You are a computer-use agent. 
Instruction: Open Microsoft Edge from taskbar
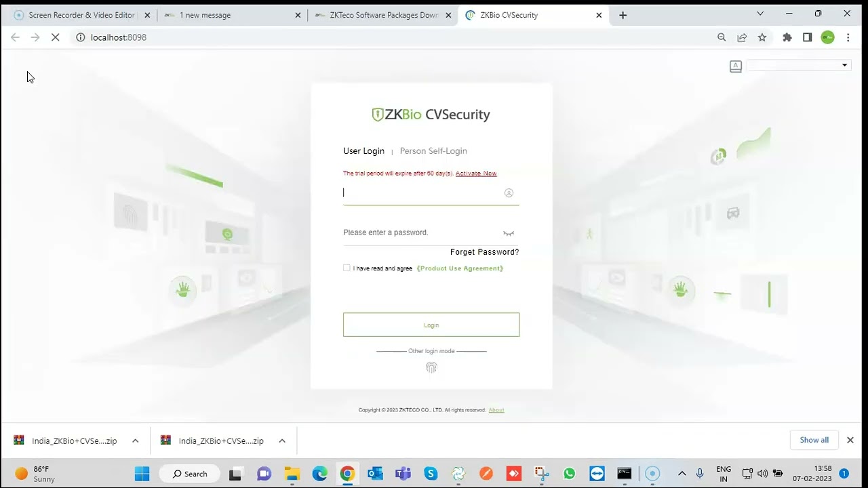pyautogui.click(x=319, y=473)
